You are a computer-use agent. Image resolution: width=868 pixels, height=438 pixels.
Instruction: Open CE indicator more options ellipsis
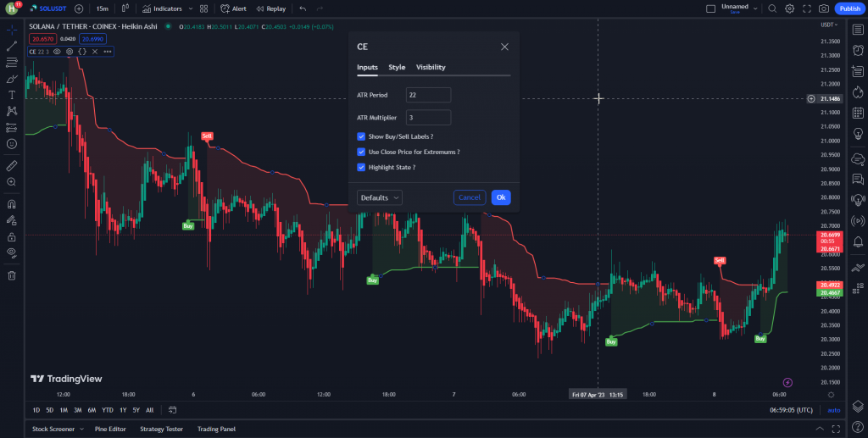[x=108, y=52]
